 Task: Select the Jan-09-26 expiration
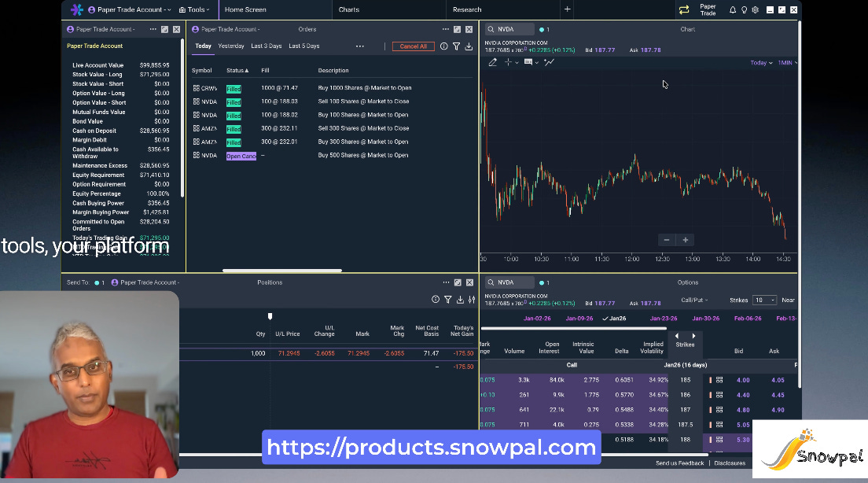[x=579, y=319]
